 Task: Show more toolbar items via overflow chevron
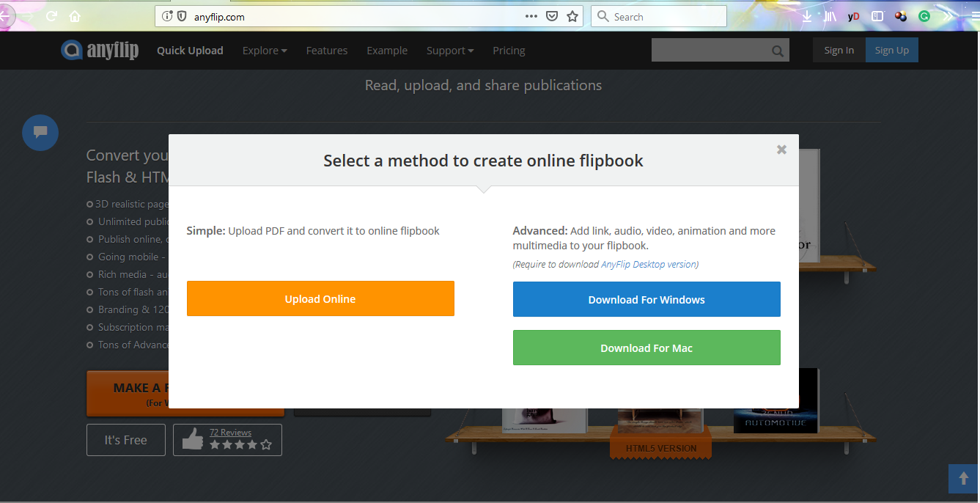coord(948,16)
